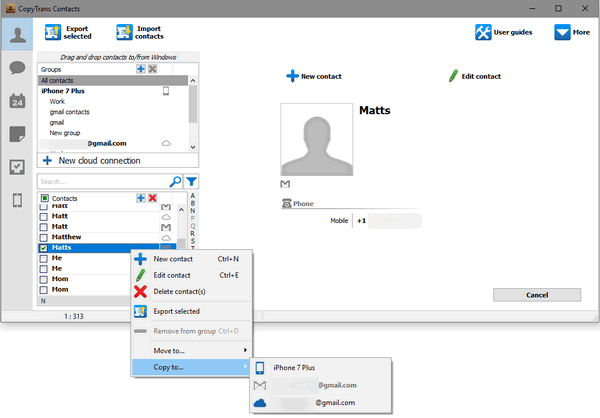The height and width of the screenshot is (418, 600).
Task: Open the Reminders checkmark section
Action: click(x=17, y=167)
